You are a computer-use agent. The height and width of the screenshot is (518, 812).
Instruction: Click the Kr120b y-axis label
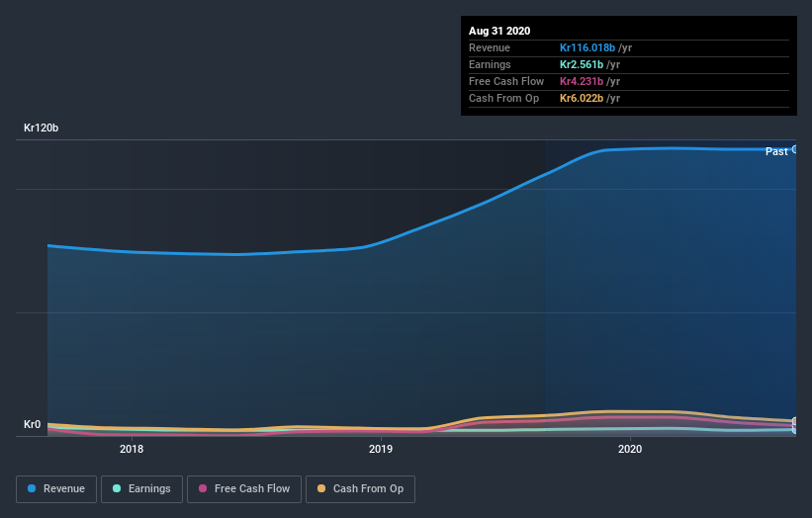click(41, 128)
